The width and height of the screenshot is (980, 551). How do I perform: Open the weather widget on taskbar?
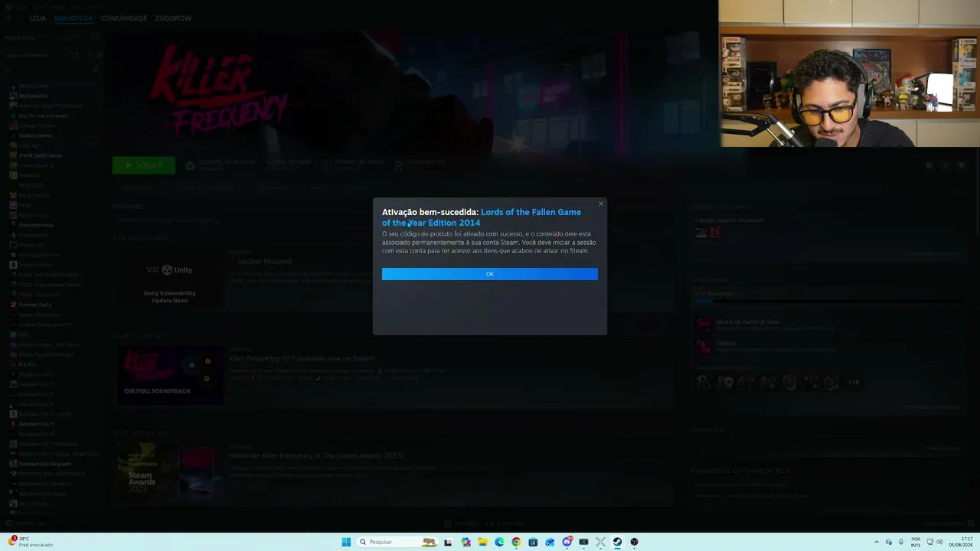point(31,542)
